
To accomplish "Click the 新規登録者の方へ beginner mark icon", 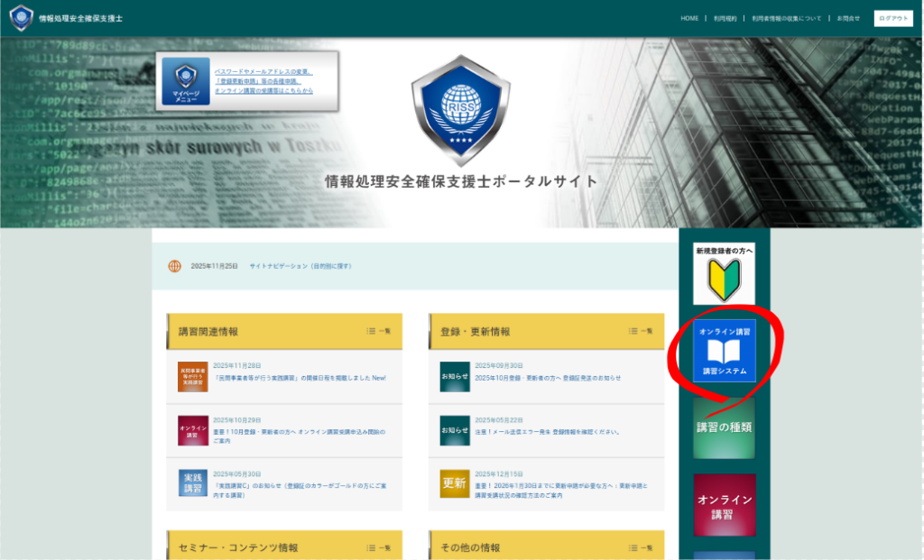I will tap(724, 279).
